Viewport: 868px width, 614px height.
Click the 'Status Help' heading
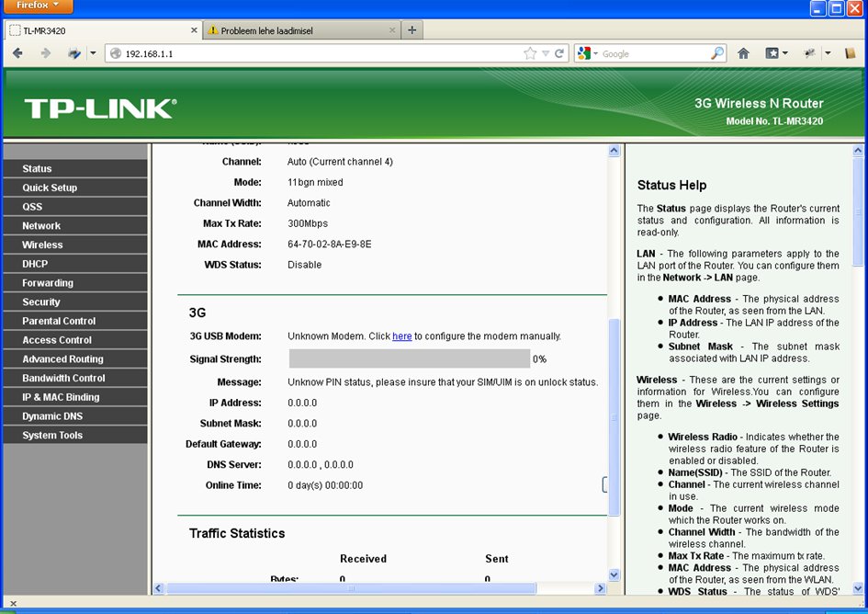pyautogui.click(x=671, y=185)
